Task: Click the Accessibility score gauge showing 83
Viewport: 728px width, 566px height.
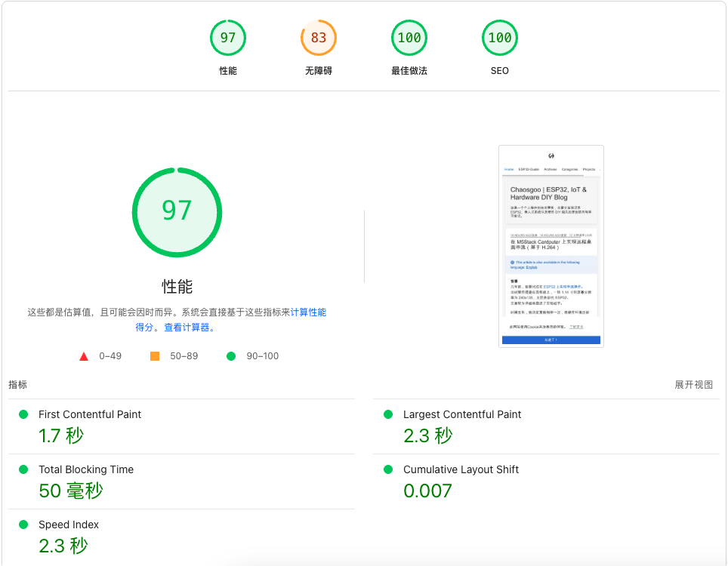Action: (x=319, y=38)
